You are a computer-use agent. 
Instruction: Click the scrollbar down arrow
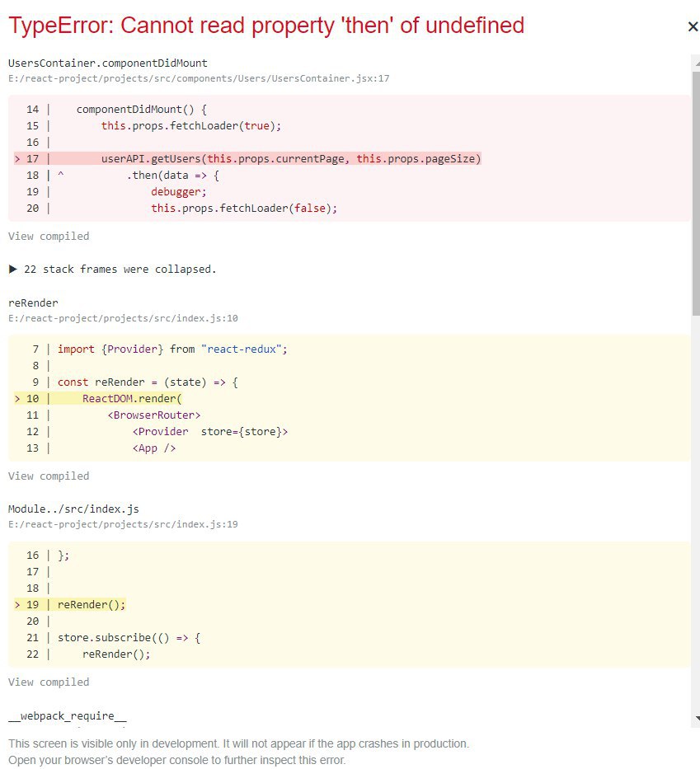coord(695,718)
